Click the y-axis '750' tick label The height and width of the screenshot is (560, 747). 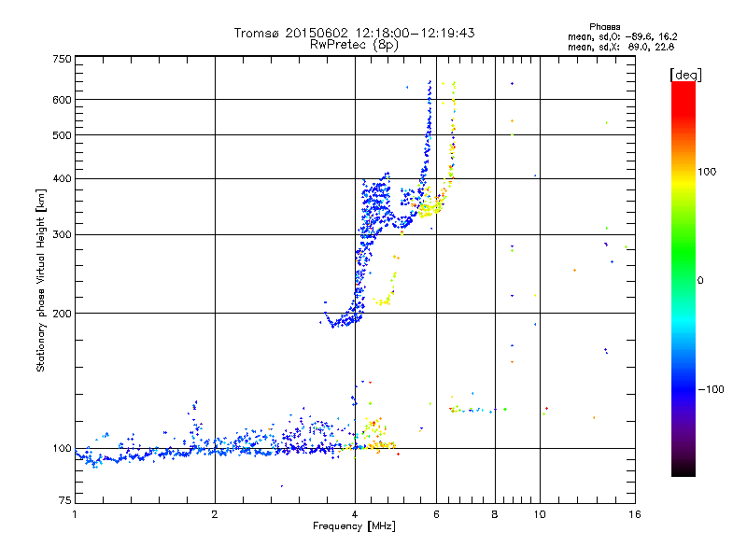point(62,59)
